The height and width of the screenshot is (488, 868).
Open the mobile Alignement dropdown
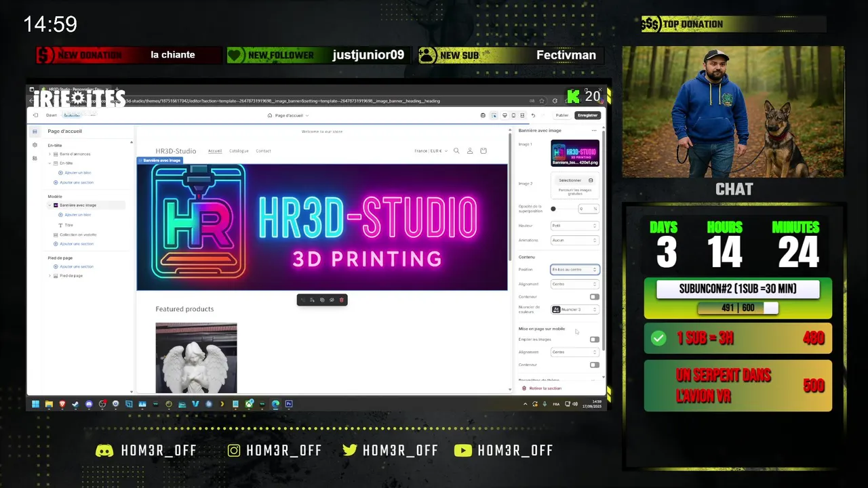click(575, 352)
